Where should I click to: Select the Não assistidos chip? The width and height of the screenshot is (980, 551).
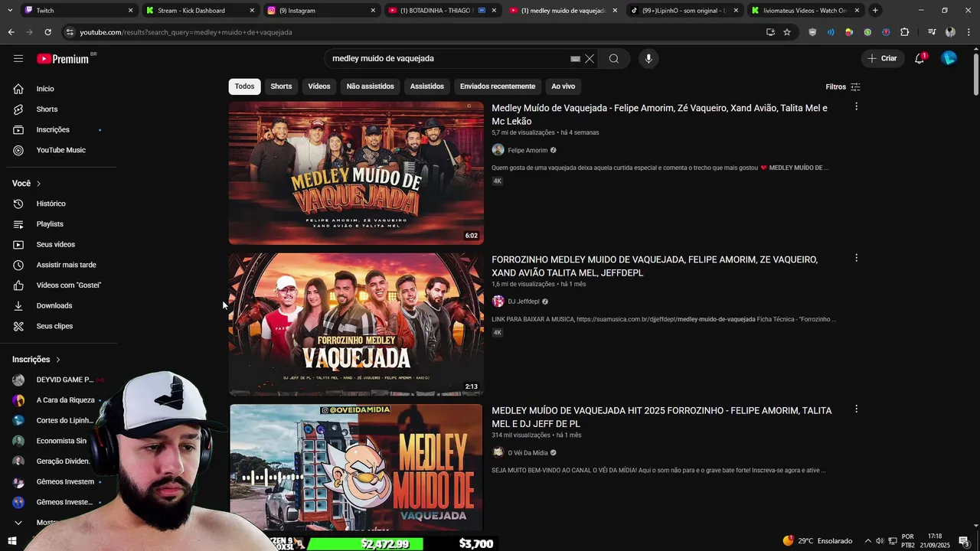(x=371, y=86)
